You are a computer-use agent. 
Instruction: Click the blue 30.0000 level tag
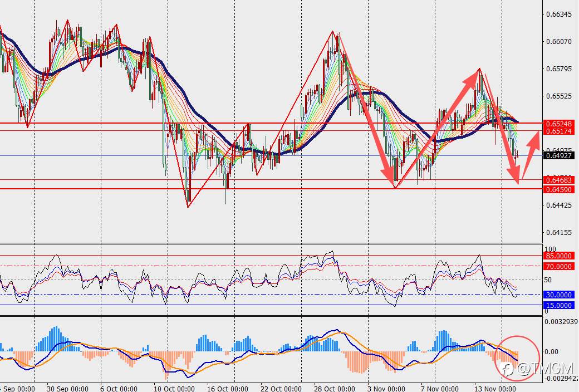(x=559, y=295)
